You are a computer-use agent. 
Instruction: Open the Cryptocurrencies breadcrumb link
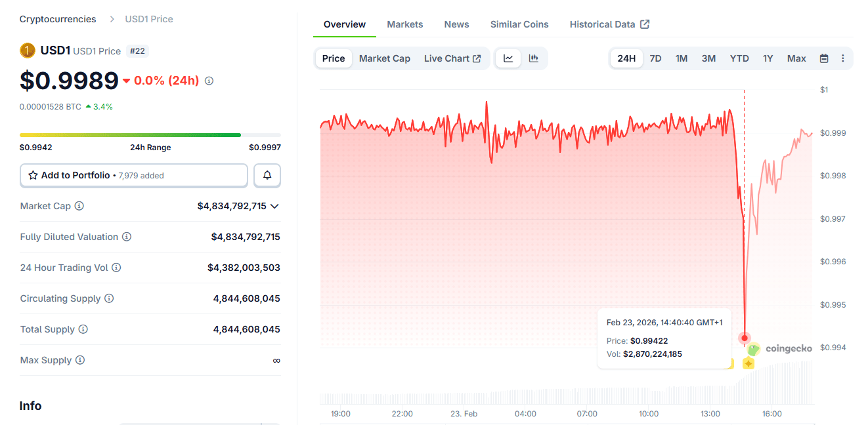coord(58,19)
